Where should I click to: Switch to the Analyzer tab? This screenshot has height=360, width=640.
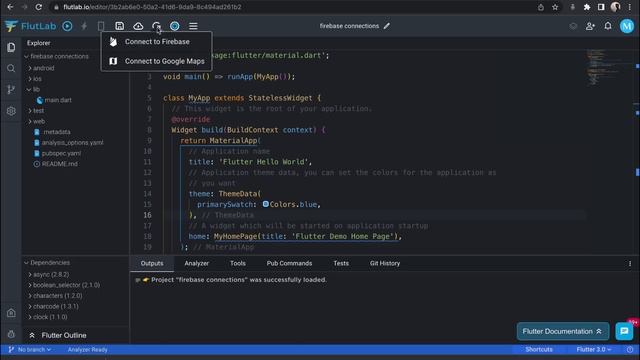pyautogui.click(x=196, y=264)
